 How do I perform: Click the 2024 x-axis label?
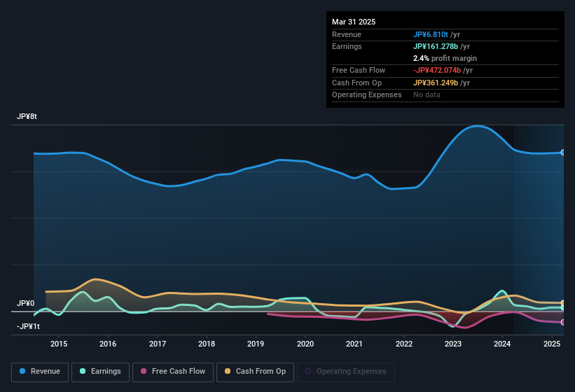point(502,344)
